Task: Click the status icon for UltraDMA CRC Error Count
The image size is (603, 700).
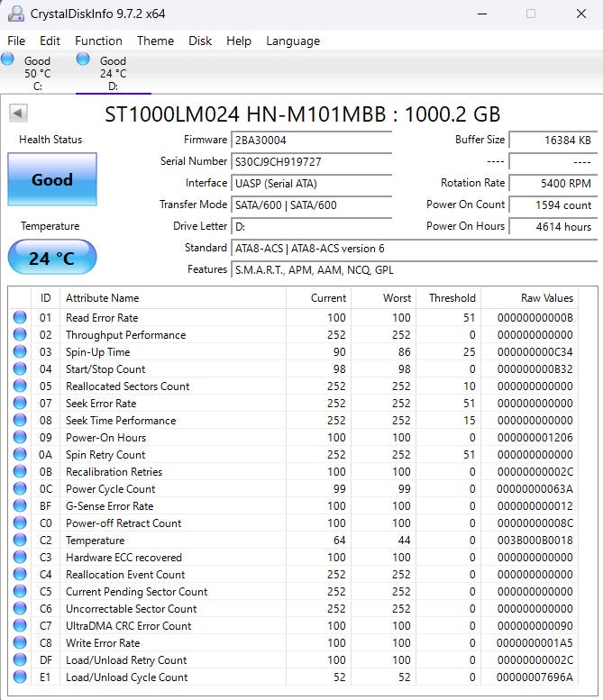Action: (20, 625)
